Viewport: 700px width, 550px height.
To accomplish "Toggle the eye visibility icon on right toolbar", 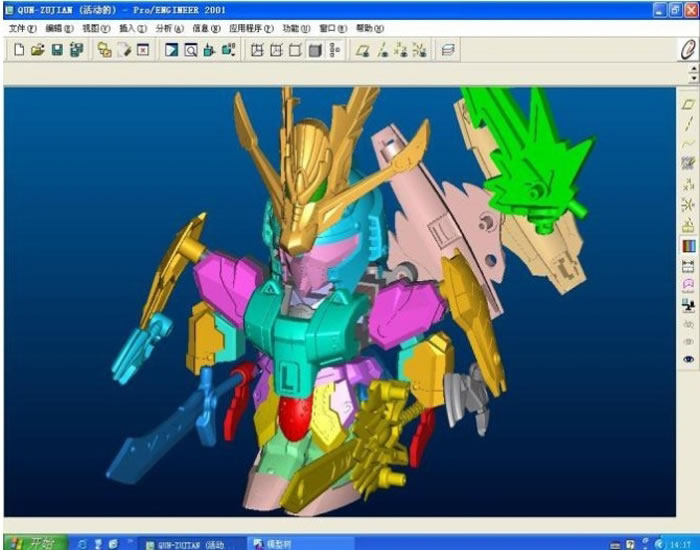I will coord(688,358).
